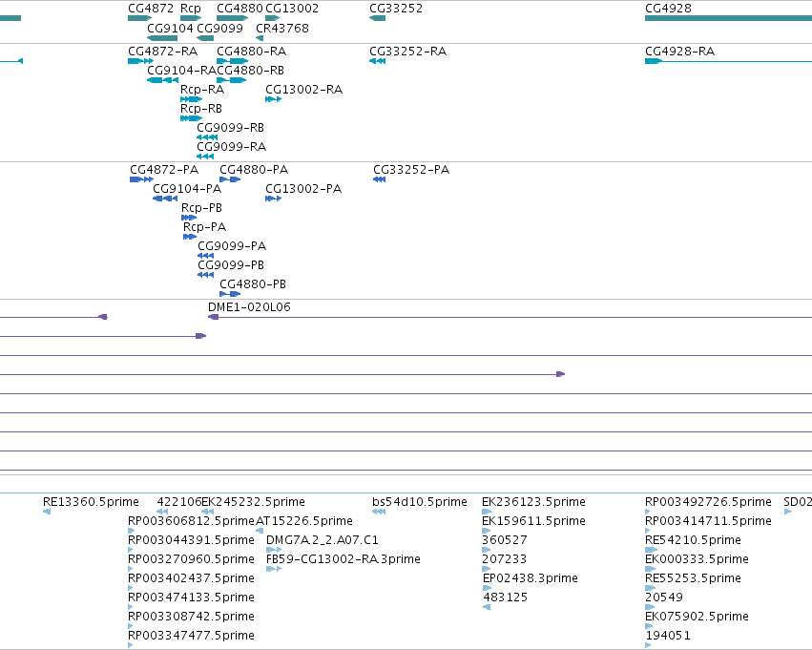Select the CG9099-PB protein label
Image resolution: width=812 pixels, height=650 pixels.
coord(231,265)
